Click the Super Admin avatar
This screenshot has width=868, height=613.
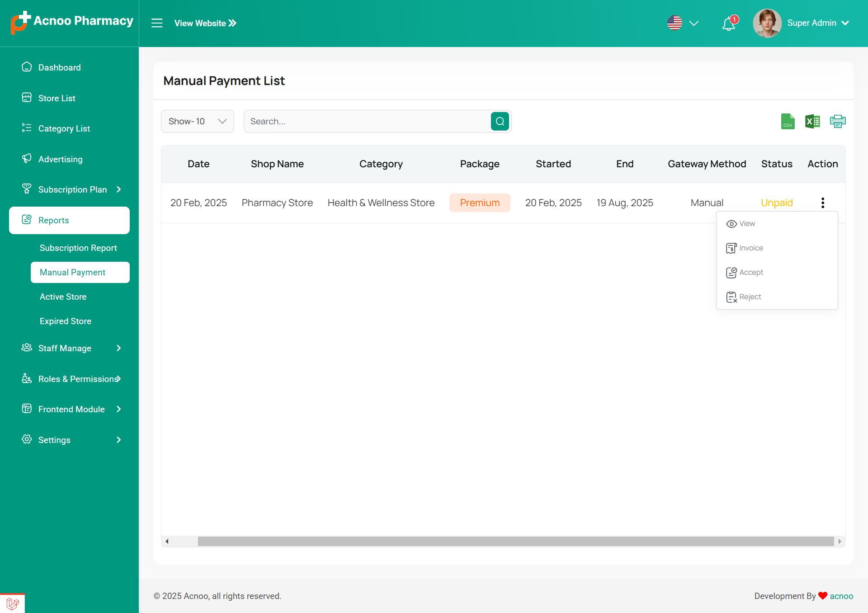pos(767,23)
